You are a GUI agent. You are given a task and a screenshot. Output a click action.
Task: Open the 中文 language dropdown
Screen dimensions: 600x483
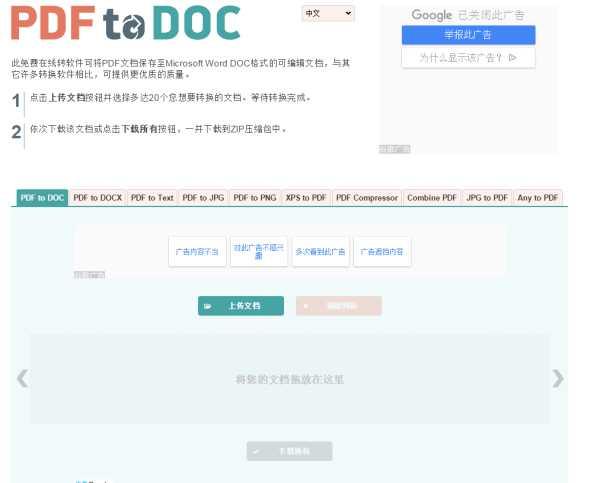pos(328,13)
